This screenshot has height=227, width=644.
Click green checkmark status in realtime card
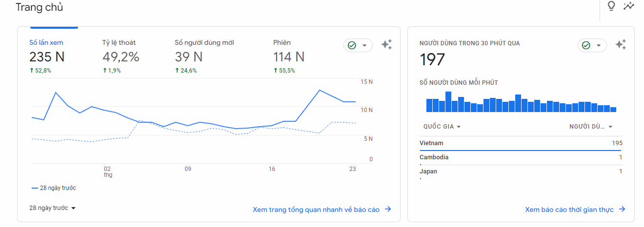586,45
